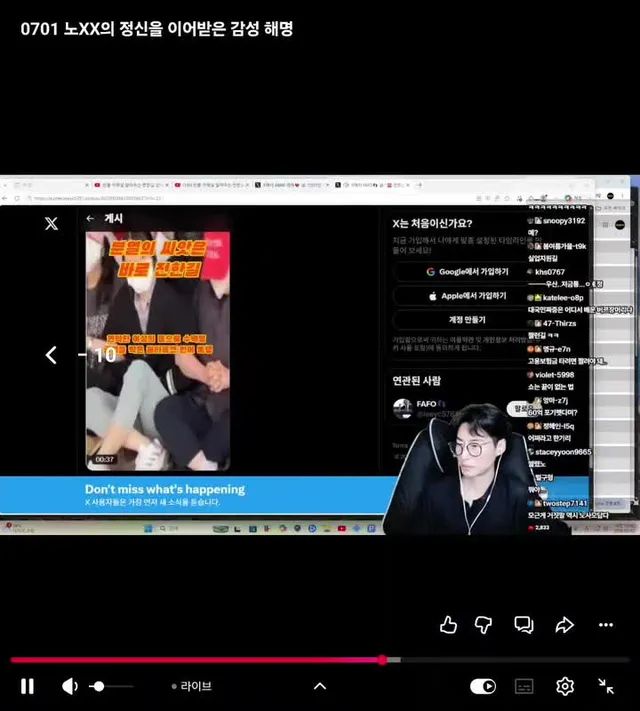
Task: Click chat username snoopy3192
Action: tap(564, 221)
